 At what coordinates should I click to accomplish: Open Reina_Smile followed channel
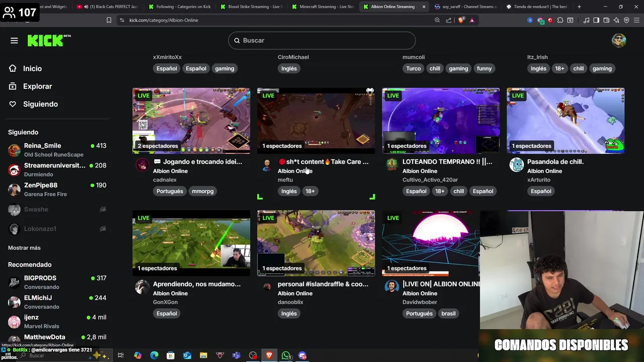57,150
